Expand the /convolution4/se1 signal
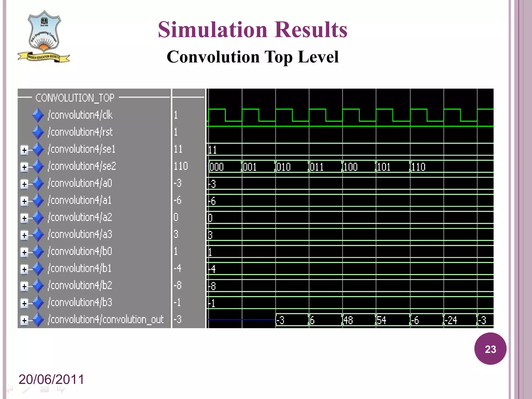 click(24, 150)
